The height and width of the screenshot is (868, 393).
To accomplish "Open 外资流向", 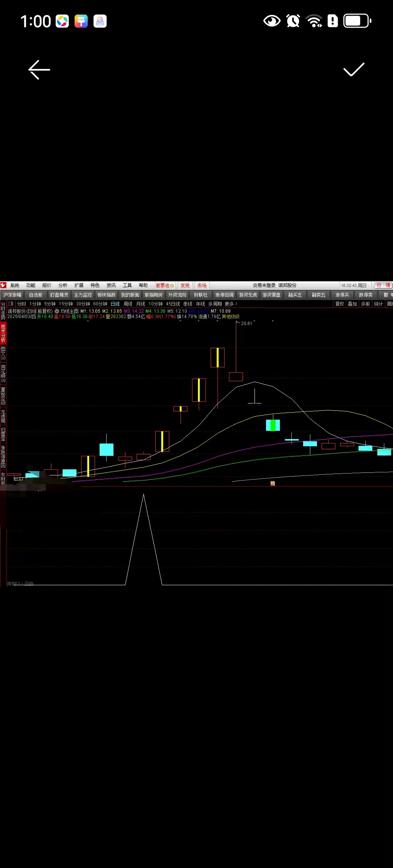I will (177, 295).
